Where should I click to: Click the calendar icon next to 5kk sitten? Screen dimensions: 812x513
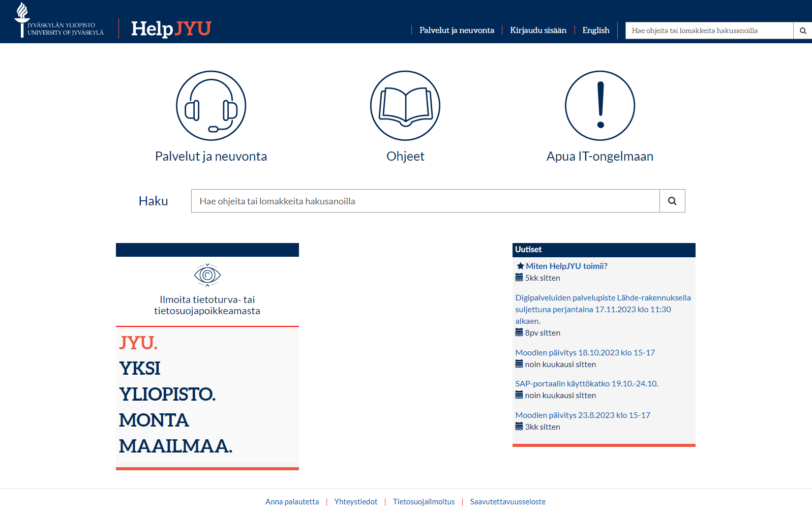tap(519, 278)
